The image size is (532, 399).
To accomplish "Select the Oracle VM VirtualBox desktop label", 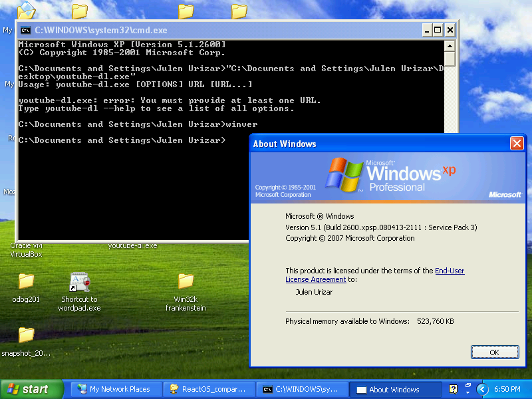I will pos(26,250).
